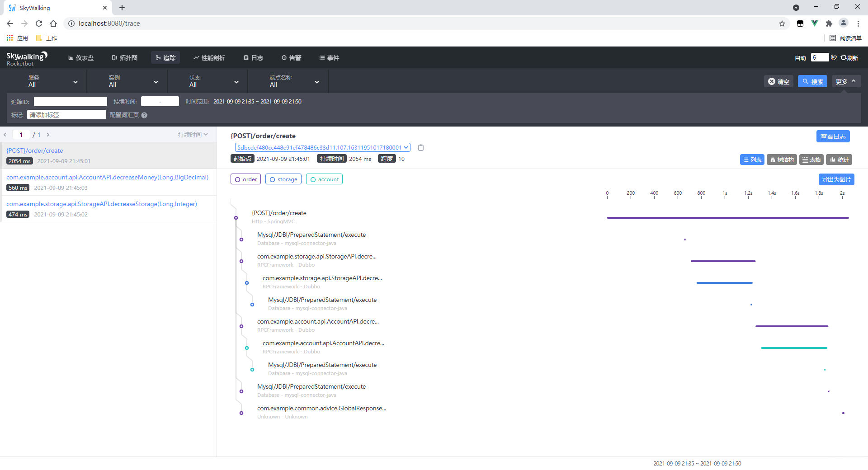
Task: Open the 性能剖析 profiling menu
Action: 209,58
